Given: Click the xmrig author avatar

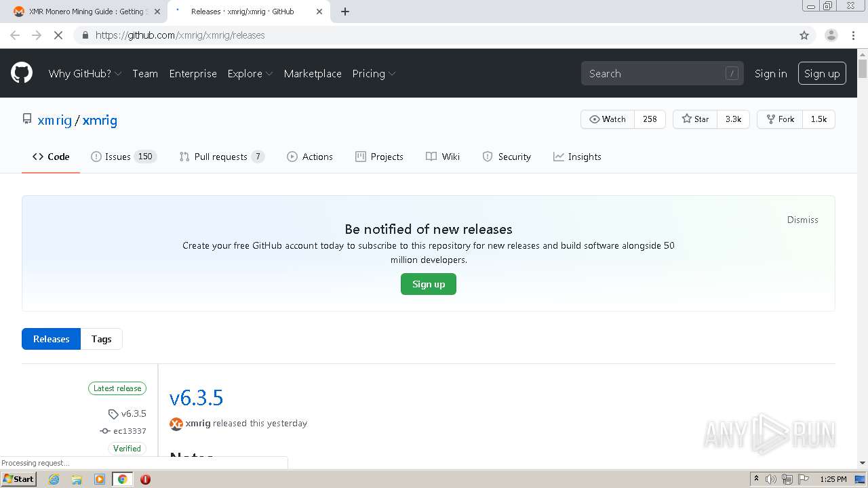Looking at the screenshot, I should pyautogui.click(x=176, y=424).
